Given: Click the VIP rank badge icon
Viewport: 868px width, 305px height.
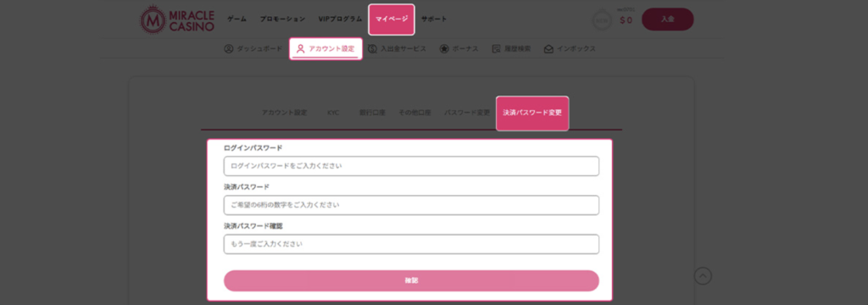Looking at the screenshot, I should coord(602,20).
